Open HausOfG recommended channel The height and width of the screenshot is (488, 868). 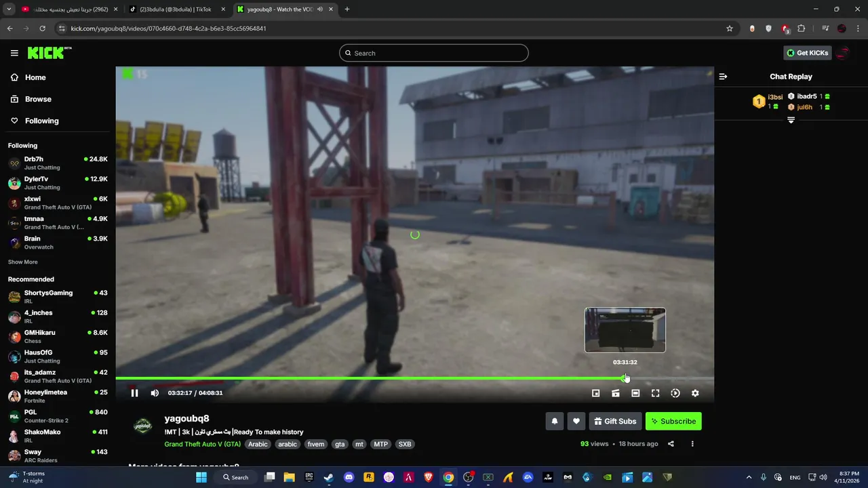58,357
